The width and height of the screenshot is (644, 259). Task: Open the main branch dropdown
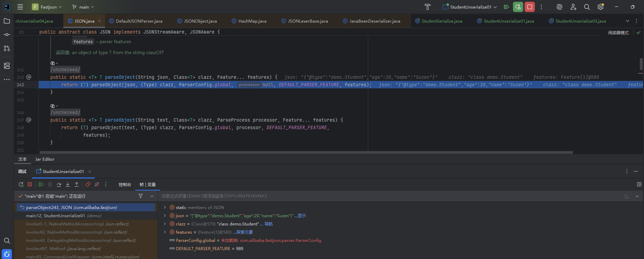(x=83, y=7)
